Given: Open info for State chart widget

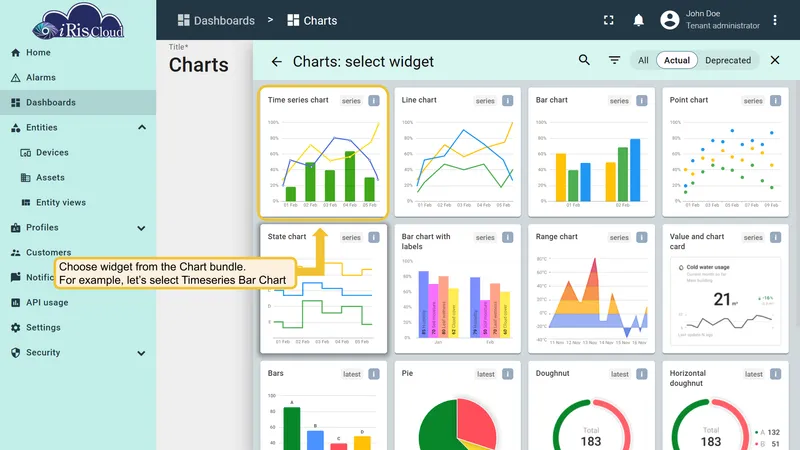Looking at the screenshot, I should click(x=374, y=237).
